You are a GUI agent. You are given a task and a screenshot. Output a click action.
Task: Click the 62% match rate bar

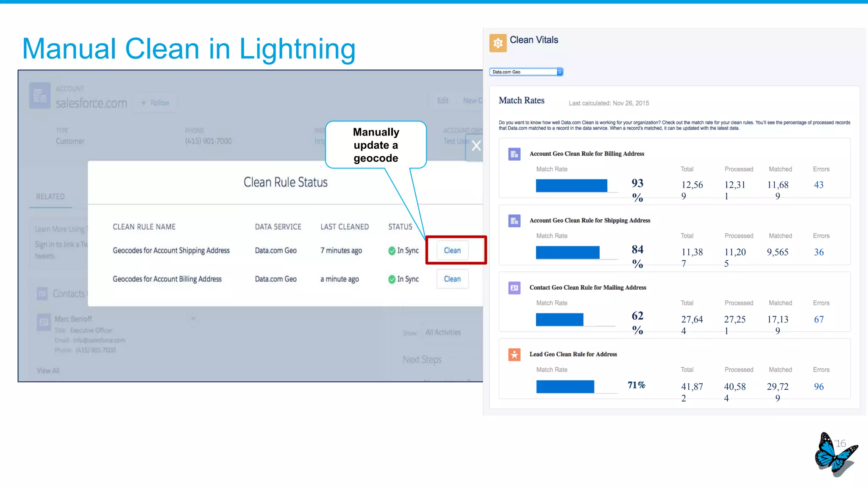click(x=559, y=319)
